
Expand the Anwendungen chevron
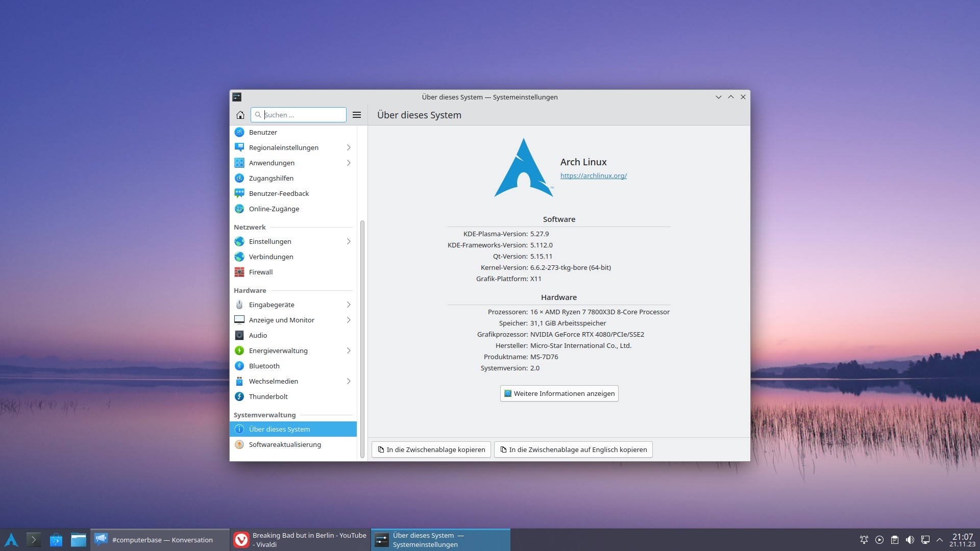pyautogui.click(x=349, y=163)
